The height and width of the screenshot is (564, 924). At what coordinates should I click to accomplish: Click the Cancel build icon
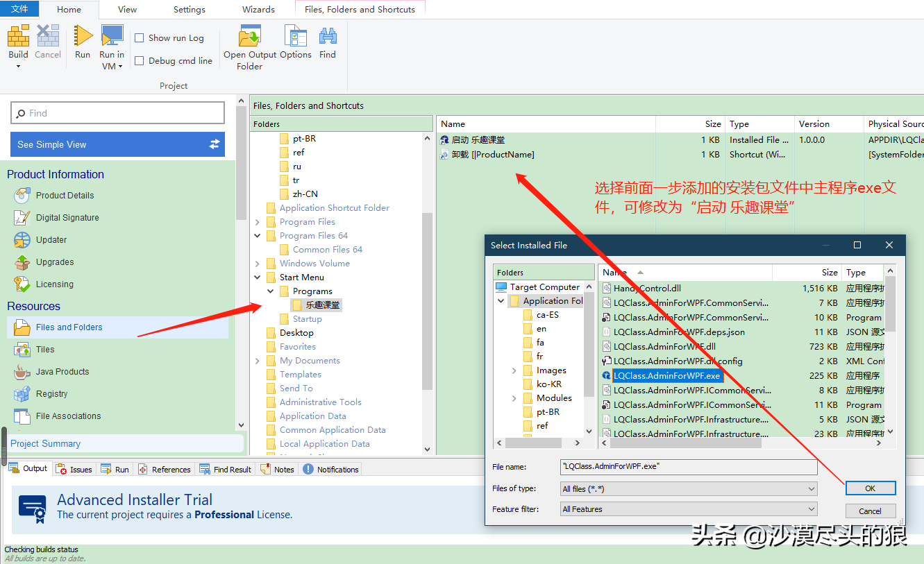[48, 36]
